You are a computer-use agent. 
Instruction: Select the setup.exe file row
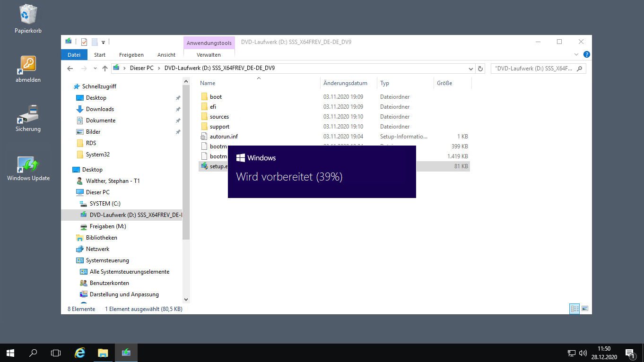tap(334, 166)
